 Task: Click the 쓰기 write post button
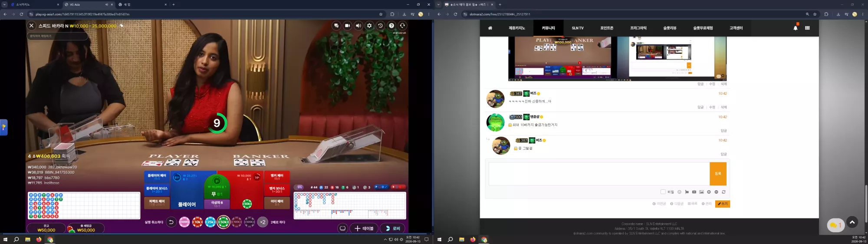(x=723, y=204)
